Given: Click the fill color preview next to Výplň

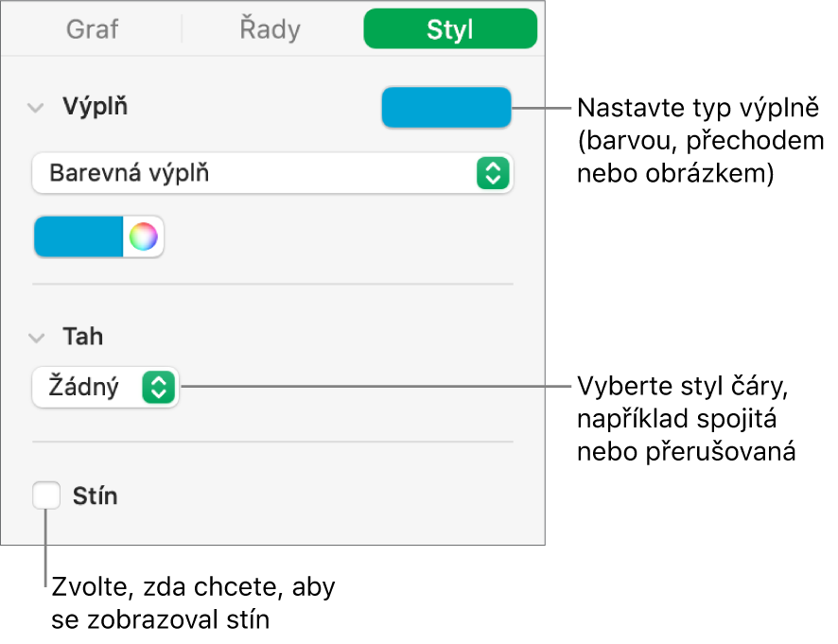Looking at the screenshot, I should point(445,107).
